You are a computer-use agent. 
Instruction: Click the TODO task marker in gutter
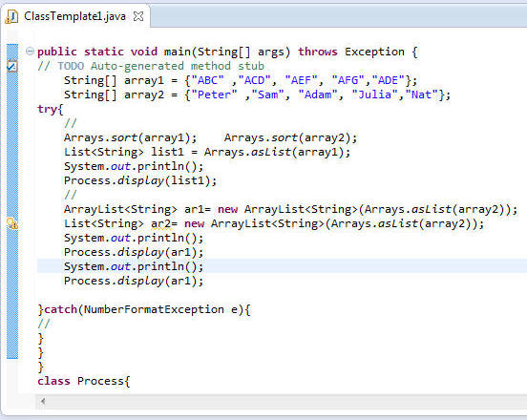coord(12,66)
